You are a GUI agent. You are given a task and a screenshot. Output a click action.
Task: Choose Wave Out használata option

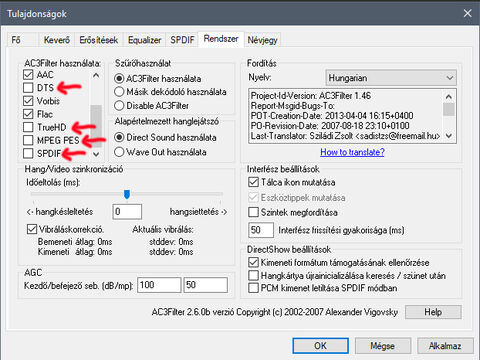pyautogui.click(x=119, y=152)
